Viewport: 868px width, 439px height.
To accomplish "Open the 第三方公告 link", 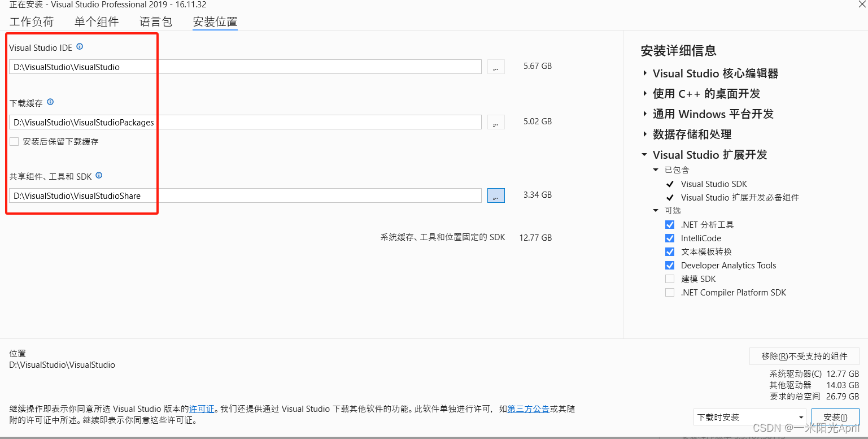I will click(528, 409).
